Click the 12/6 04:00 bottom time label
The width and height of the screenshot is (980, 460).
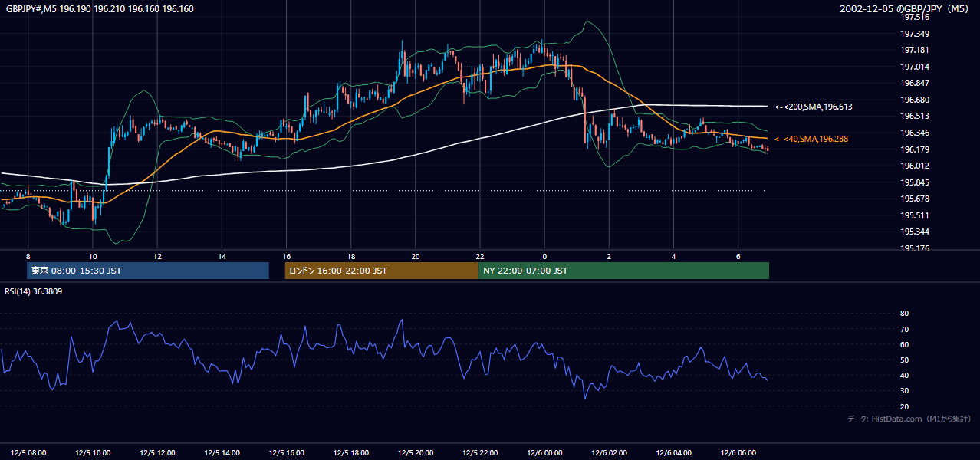pos(674,452)
